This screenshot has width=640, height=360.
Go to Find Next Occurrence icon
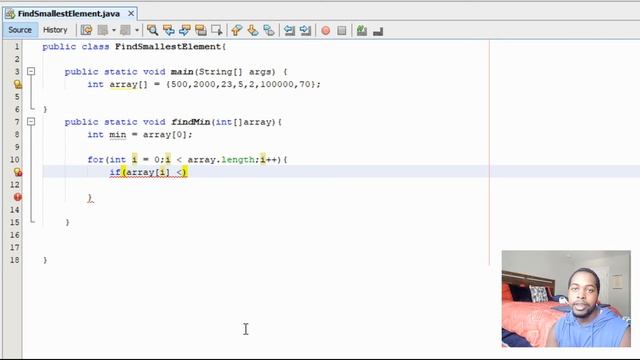tap(184, 30)
